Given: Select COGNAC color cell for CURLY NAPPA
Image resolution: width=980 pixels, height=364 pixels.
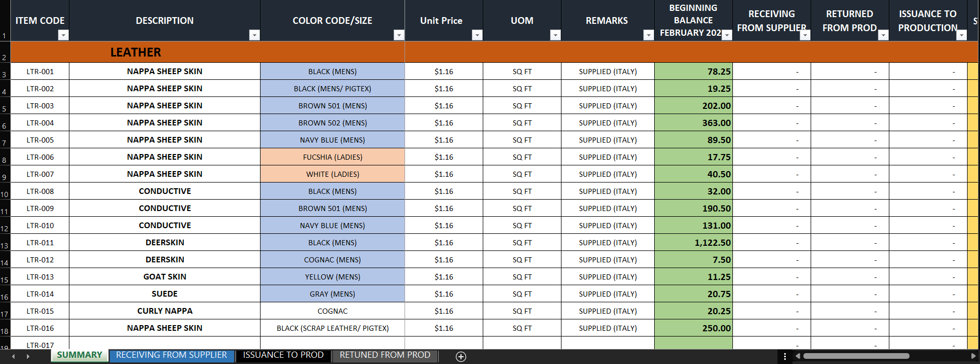Looking at the screenshot, I should (x=333, y=311).
